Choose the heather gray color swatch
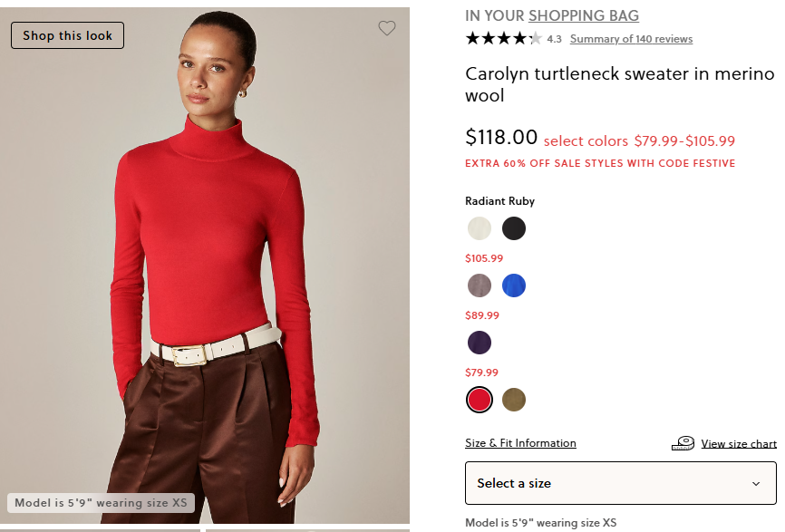This screenshot has height=532, width=785. 480,285
